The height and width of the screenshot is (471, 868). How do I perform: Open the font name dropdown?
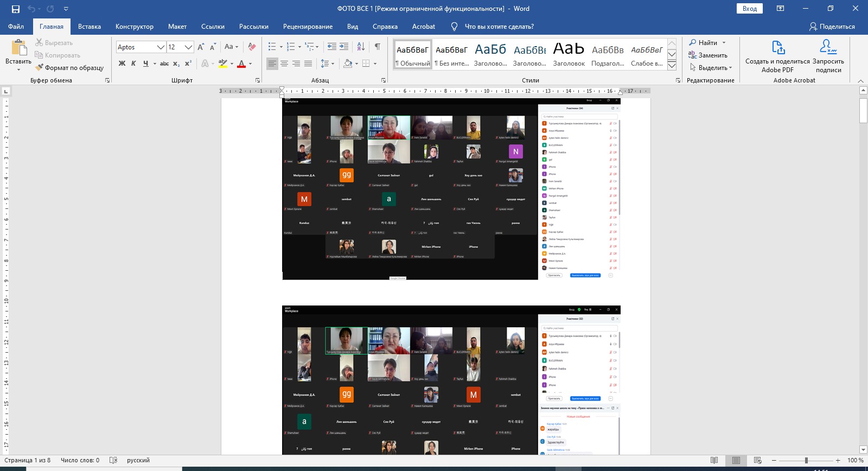click(x=161, y=47)
